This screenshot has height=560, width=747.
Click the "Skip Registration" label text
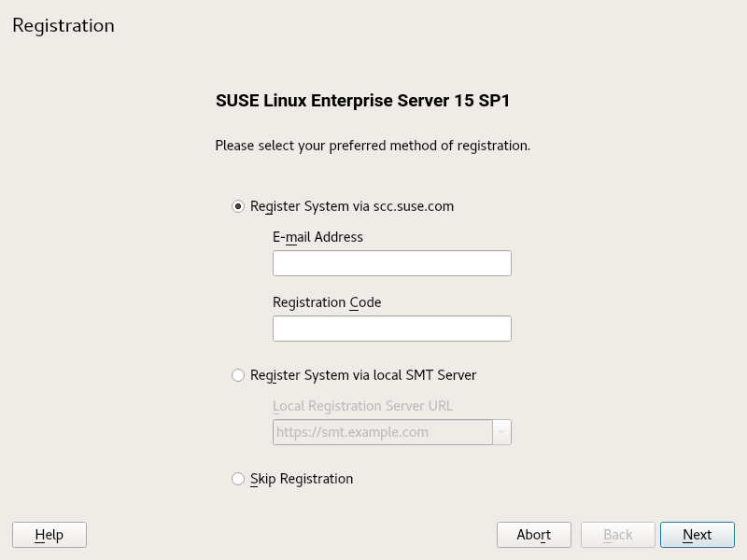(302, 479)
